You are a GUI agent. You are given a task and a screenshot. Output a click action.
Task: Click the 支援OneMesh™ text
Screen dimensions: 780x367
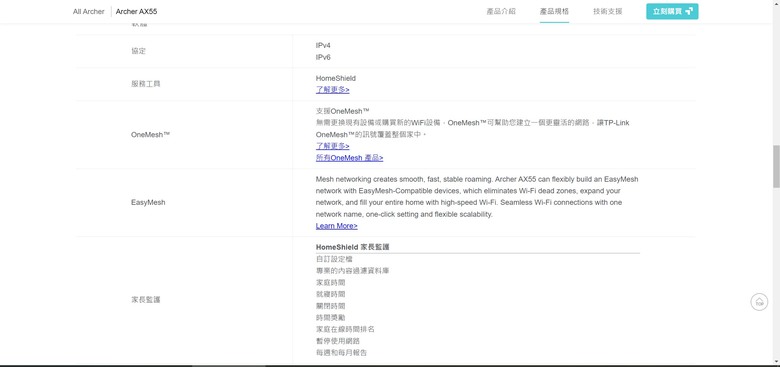point(342,111)
